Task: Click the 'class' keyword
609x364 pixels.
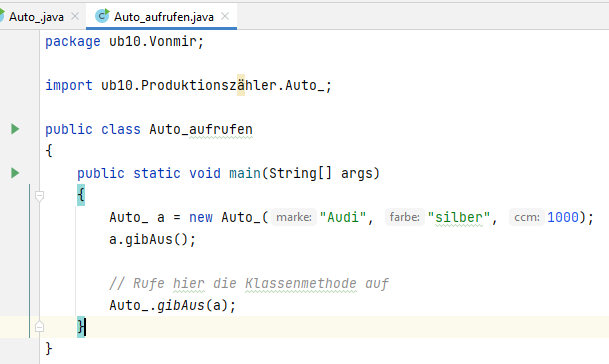Action: pyautogui.click(x=121, y=129)
